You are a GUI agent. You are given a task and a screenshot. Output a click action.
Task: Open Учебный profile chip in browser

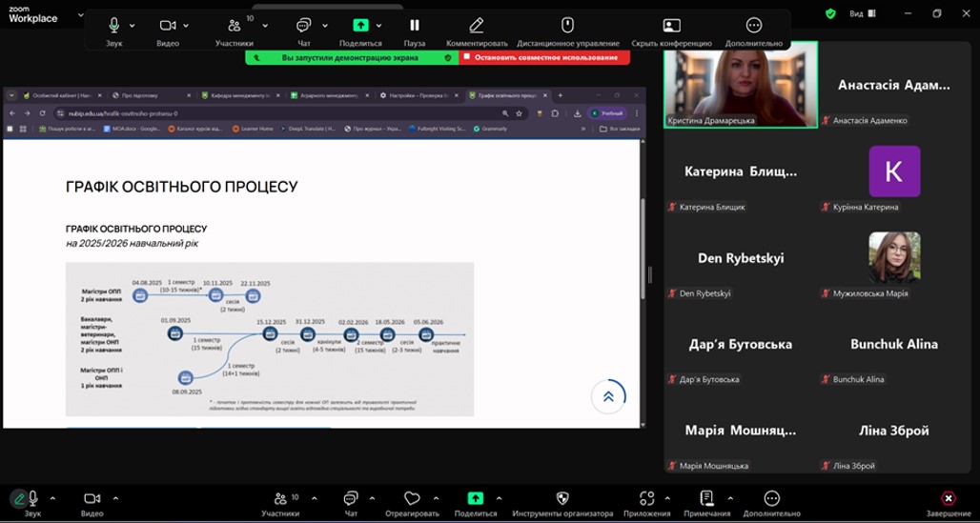tap(607, 113)
